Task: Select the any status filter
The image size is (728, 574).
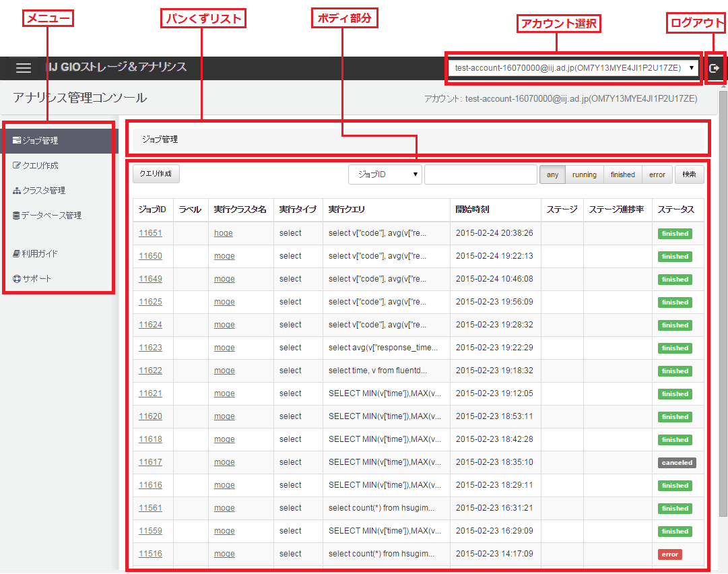Action: 552,174
